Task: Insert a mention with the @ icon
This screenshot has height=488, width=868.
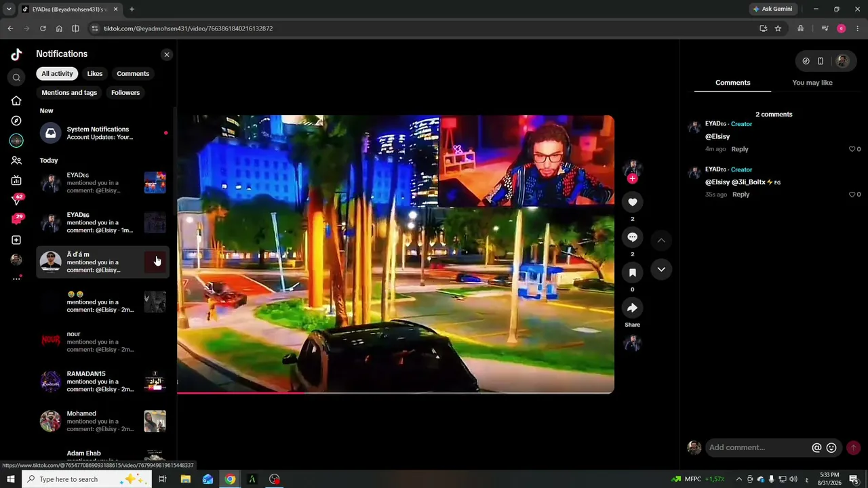Action: pyautogui.click(x=816, y=447)
